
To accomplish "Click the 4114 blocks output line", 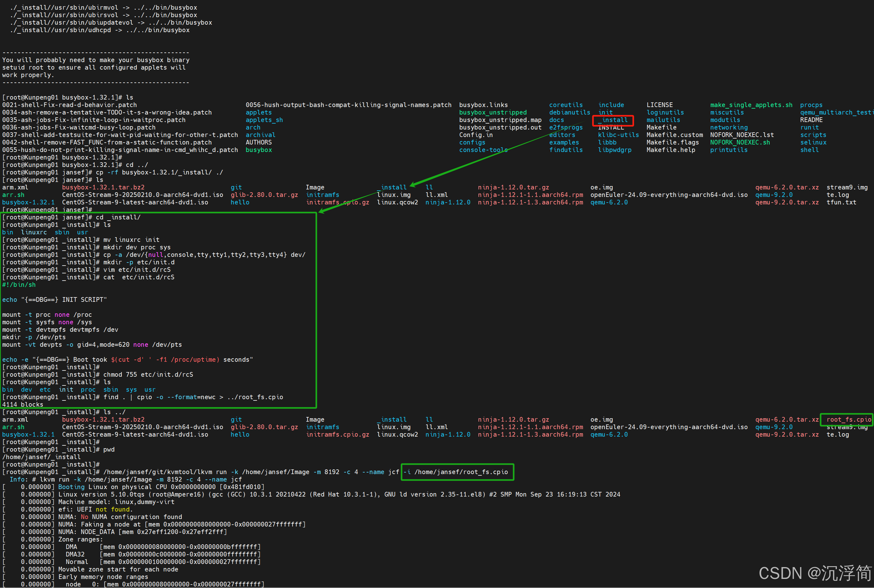I will tap(22, 404).
